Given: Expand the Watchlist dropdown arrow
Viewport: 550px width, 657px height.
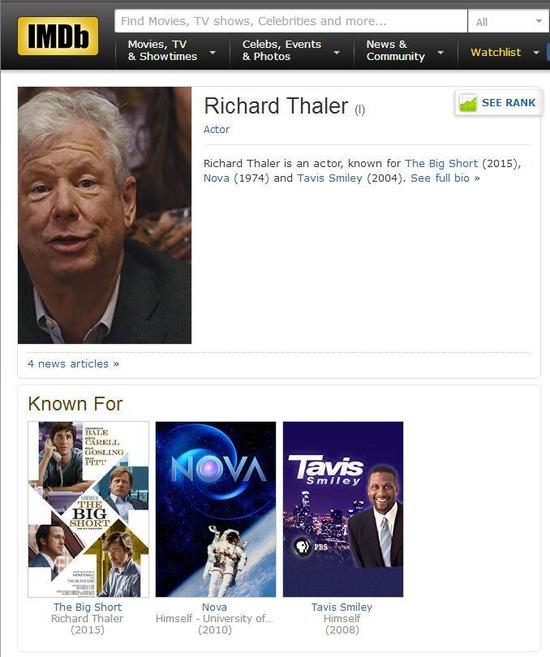Looking at the screenshot, I should 536,52.
